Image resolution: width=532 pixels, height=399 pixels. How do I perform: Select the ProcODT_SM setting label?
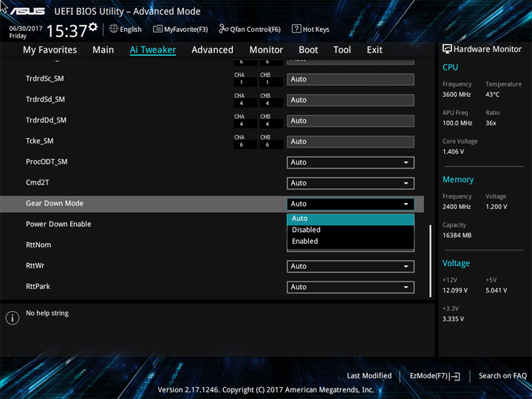pos(47,162)
